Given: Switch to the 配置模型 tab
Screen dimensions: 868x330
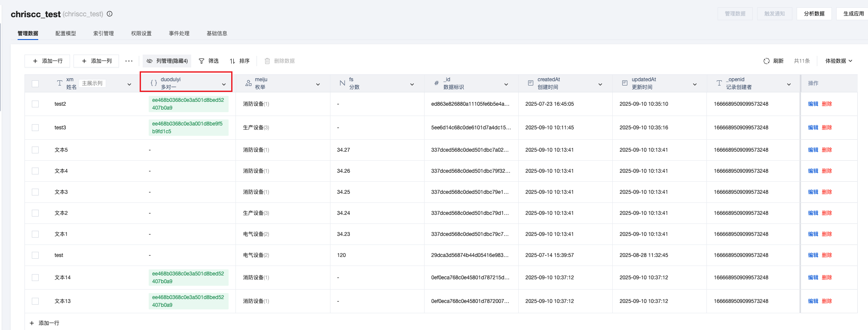Looking at the screenshot, I should coord(66,34).
